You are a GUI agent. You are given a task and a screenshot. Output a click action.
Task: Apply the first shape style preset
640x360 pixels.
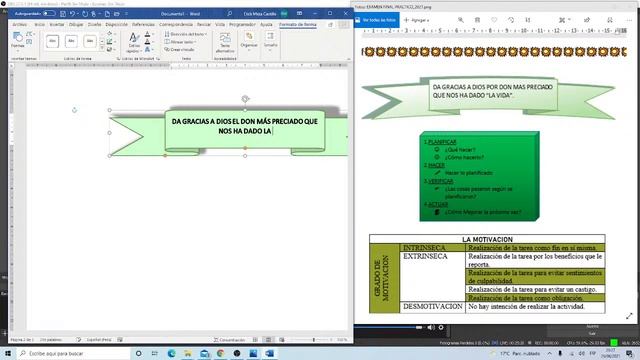52,41
